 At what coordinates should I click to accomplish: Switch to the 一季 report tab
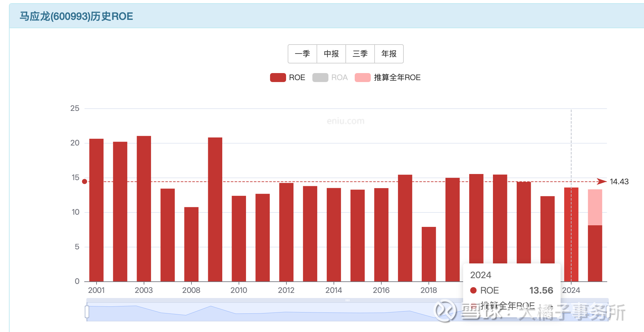click(302, 54)
